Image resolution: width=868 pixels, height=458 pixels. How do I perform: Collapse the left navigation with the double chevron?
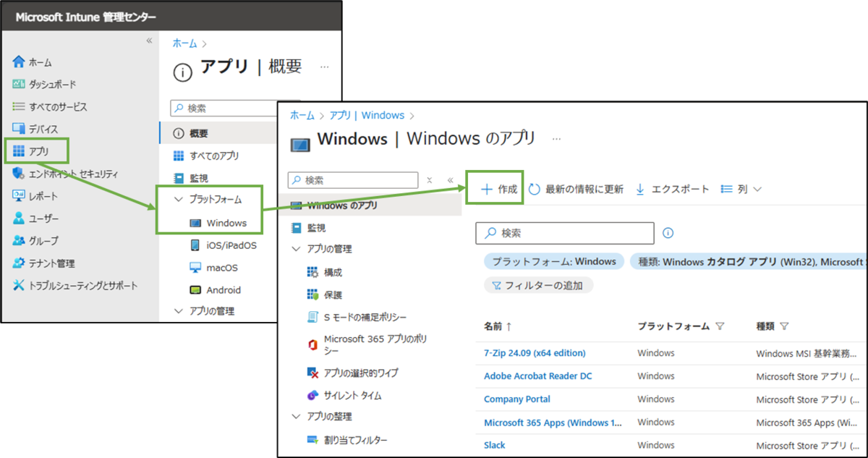(x=149, y=41)
